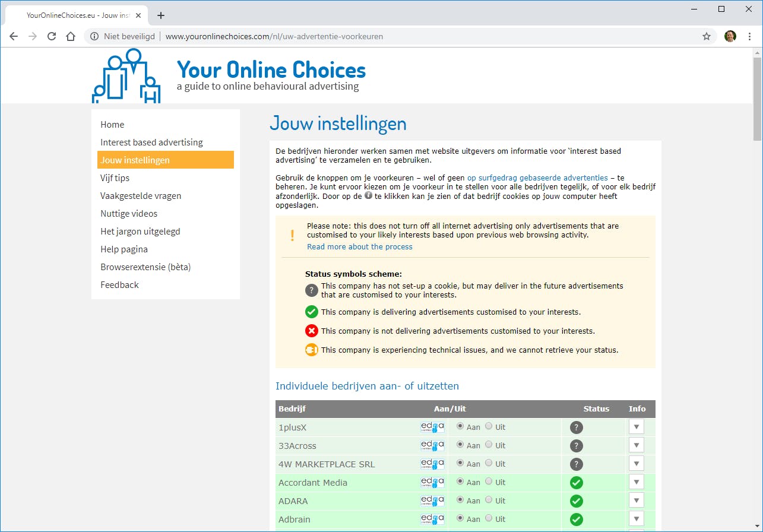Open the Chrome profile avatar
The width and height of the screenshot is (763, 532).
click(x=730, y=36)
